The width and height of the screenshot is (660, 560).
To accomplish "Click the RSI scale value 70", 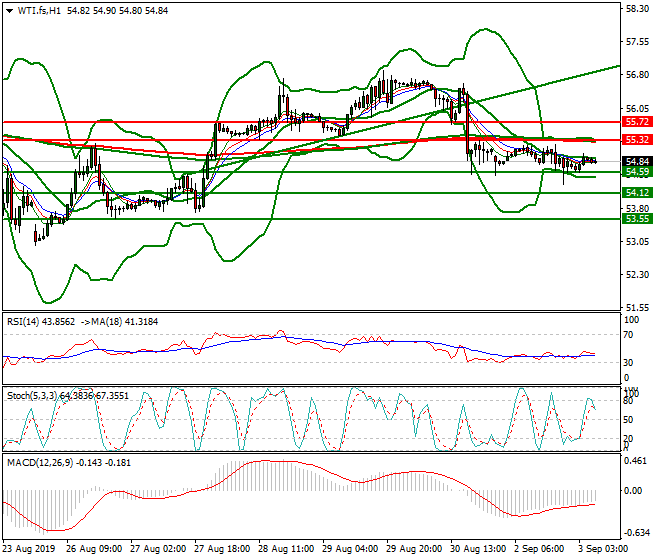I will 628,335.
